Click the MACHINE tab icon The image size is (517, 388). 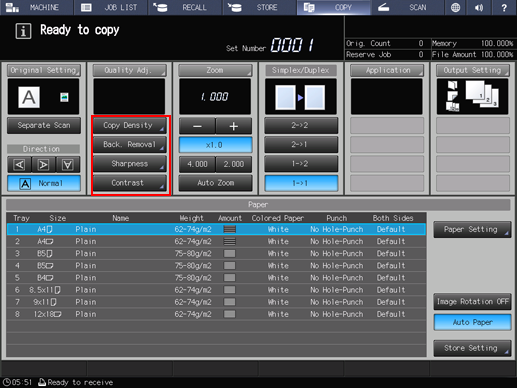click(13, 7)
